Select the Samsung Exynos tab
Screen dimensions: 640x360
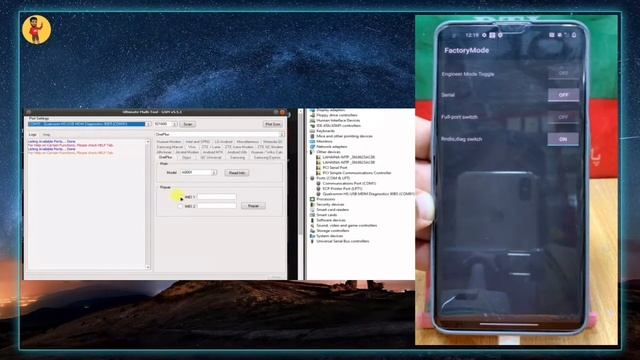pyautogui.click(x=267, y=157)
